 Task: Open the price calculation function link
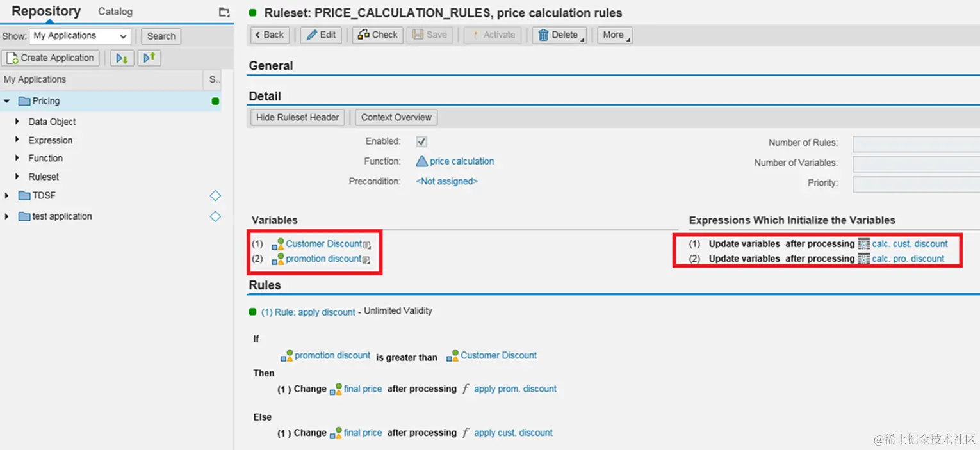point(462,161)
